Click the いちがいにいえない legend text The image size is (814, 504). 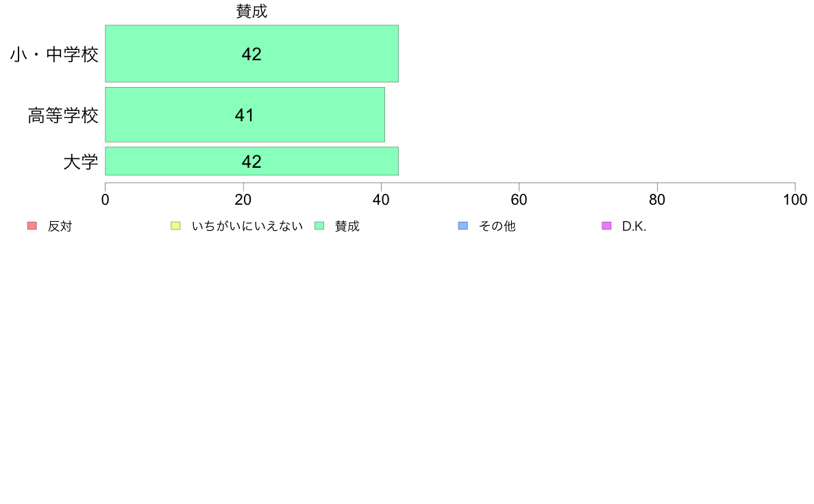pos(247,226)
